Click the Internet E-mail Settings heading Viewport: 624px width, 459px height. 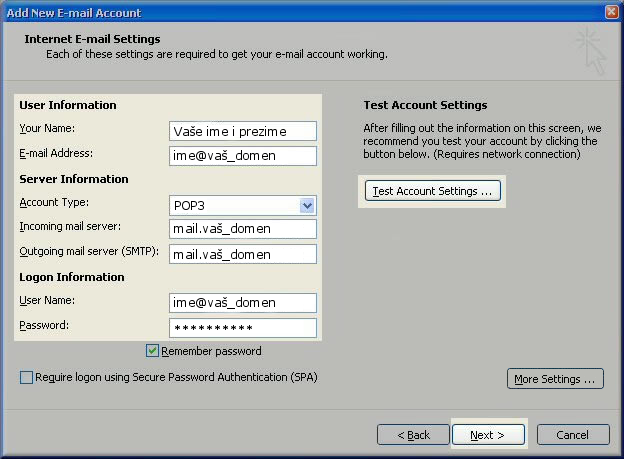tap(92, 39)
